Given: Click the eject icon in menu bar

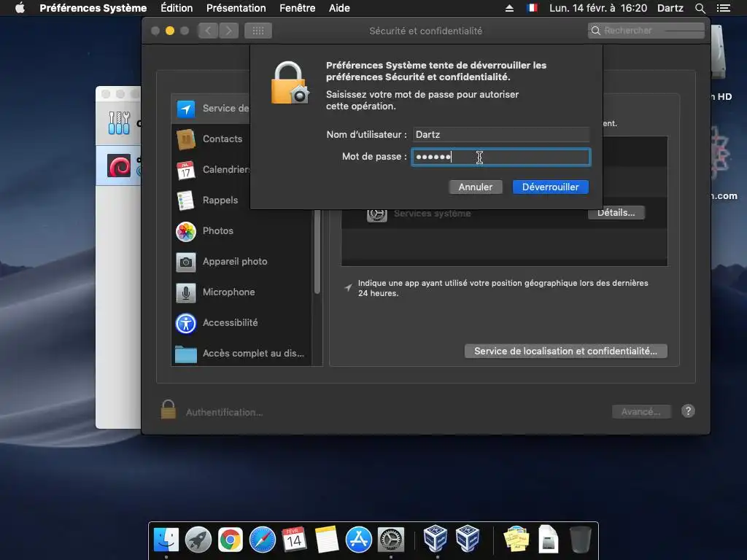Looking at the screenshot, I should coord(509,8).
